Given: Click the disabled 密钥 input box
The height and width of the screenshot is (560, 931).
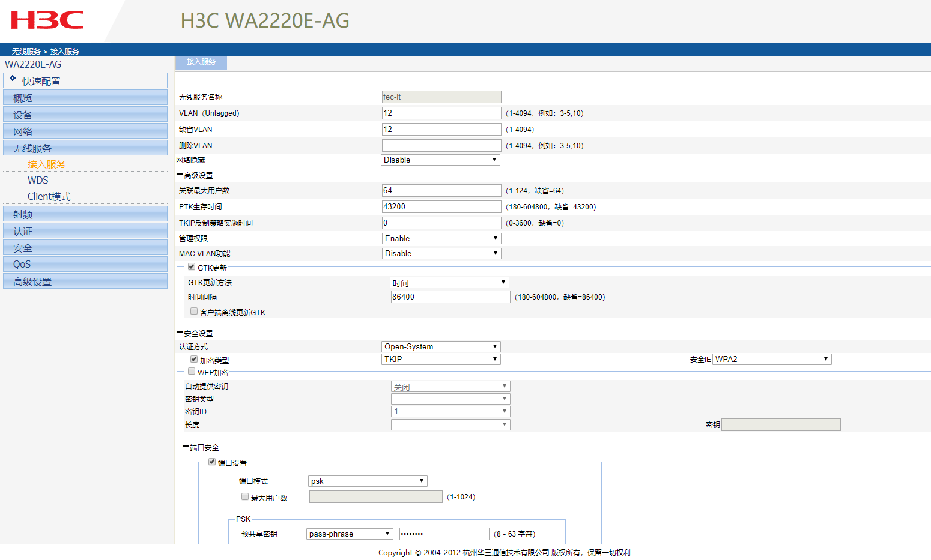Looking at the screenshot, I should point(781,424).
